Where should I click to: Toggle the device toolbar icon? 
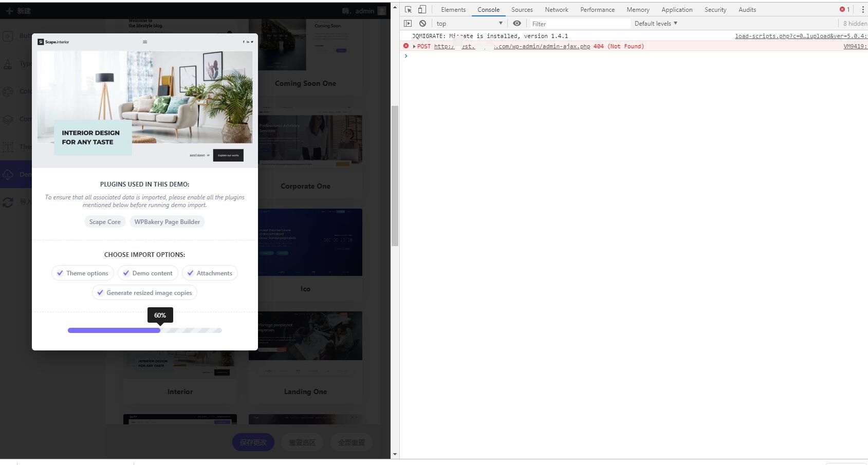tap(422, 10)
